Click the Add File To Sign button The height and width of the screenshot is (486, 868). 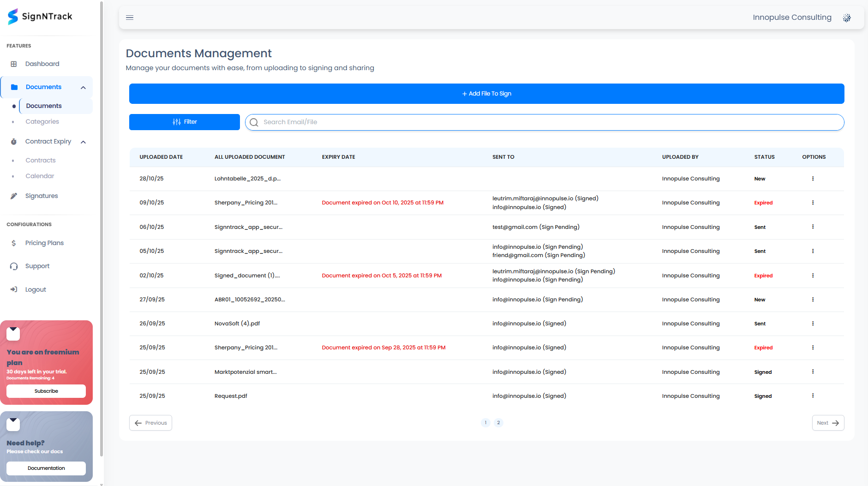pyautogui.click(x=487, y=93)
